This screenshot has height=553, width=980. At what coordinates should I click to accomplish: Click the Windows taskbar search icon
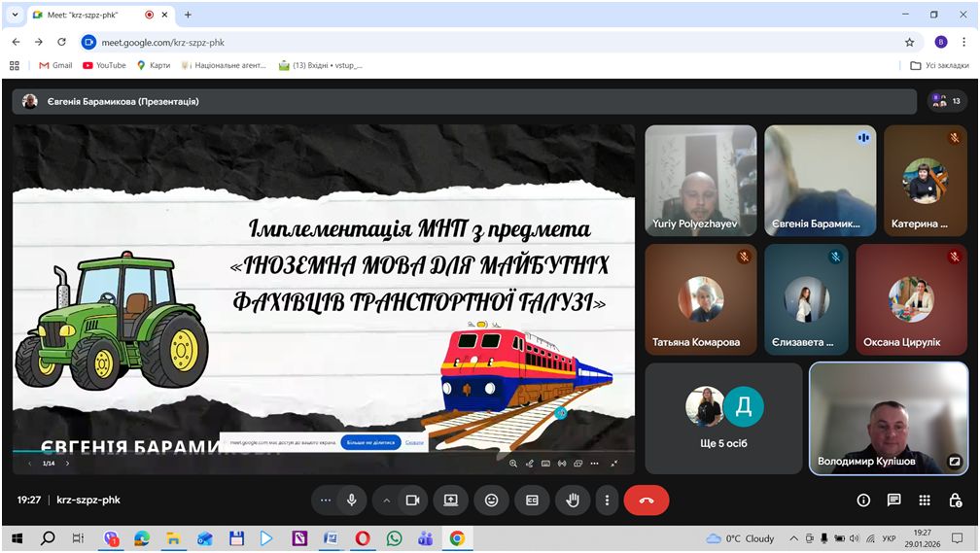click(x=47, y=537)
